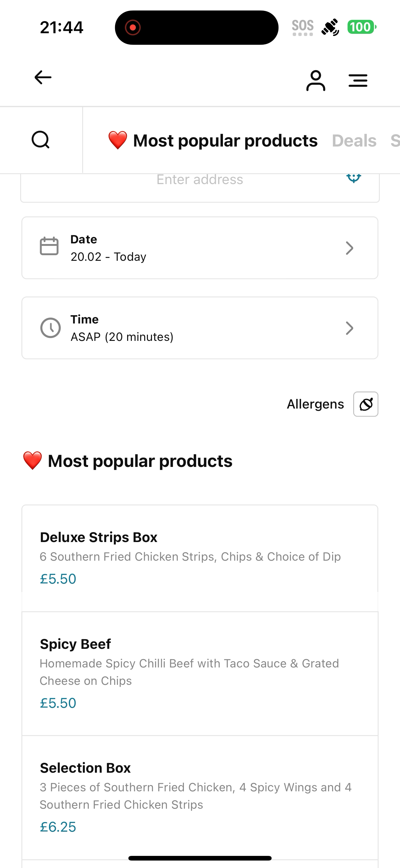Tap the back arrow icon
Image resolution: width=400 pixels, height=868 pixels.
43,78
